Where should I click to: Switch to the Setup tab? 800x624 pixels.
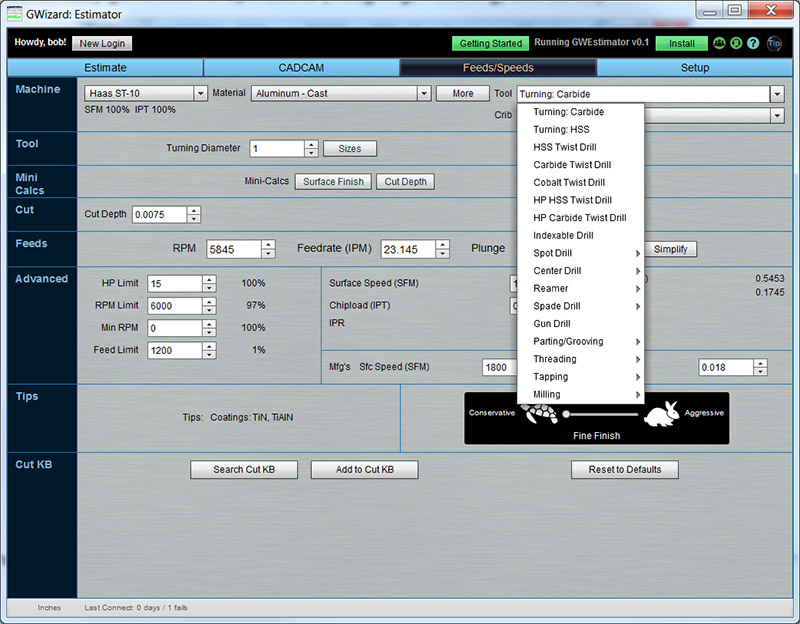coord(695,68)
